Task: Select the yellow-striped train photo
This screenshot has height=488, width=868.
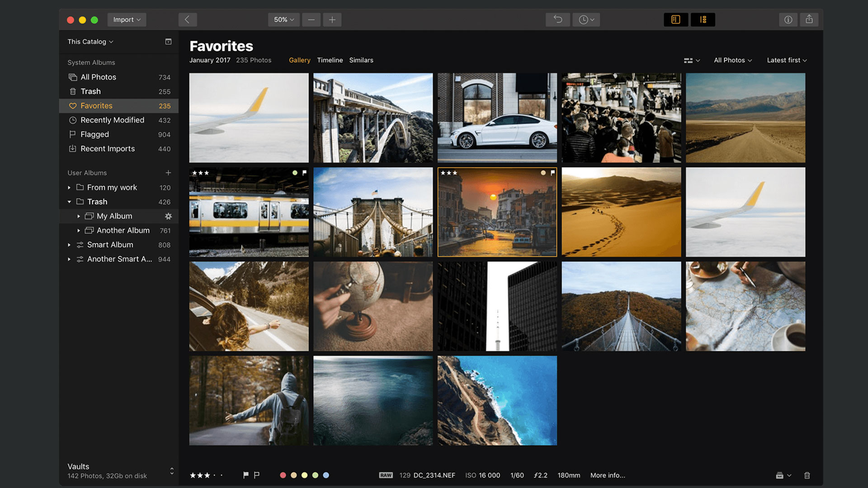Action: tap(249, 212)
